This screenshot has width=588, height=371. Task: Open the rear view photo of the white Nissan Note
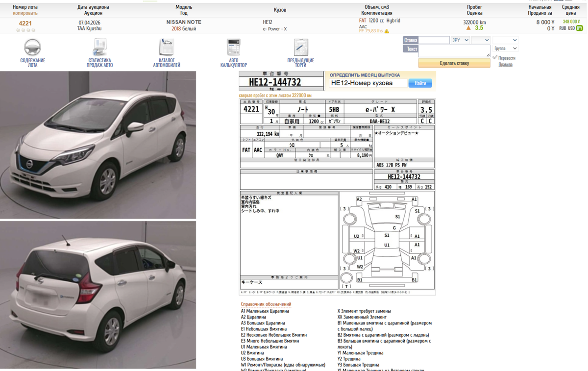(x=98, y=295)
